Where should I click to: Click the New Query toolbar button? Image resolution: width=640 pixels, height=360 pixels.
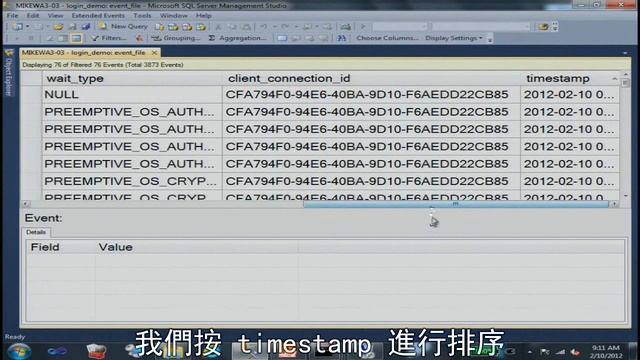[x=123, y=27]
